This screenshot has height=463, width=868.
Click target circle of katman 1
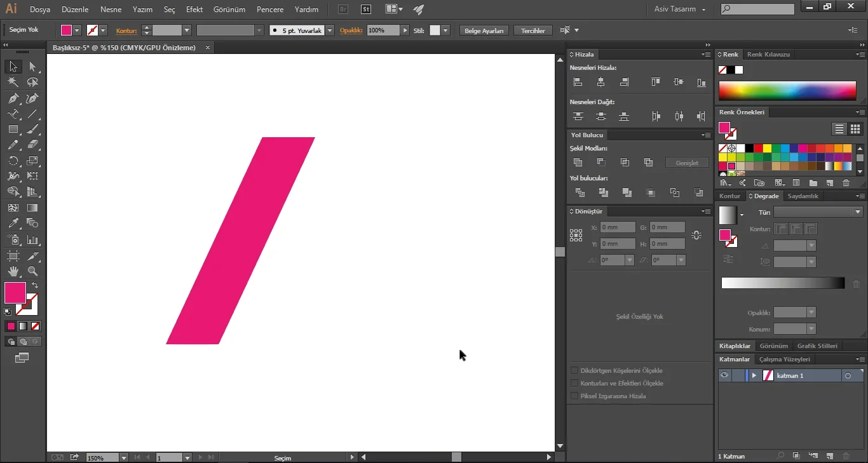click(x=848, y=375)
